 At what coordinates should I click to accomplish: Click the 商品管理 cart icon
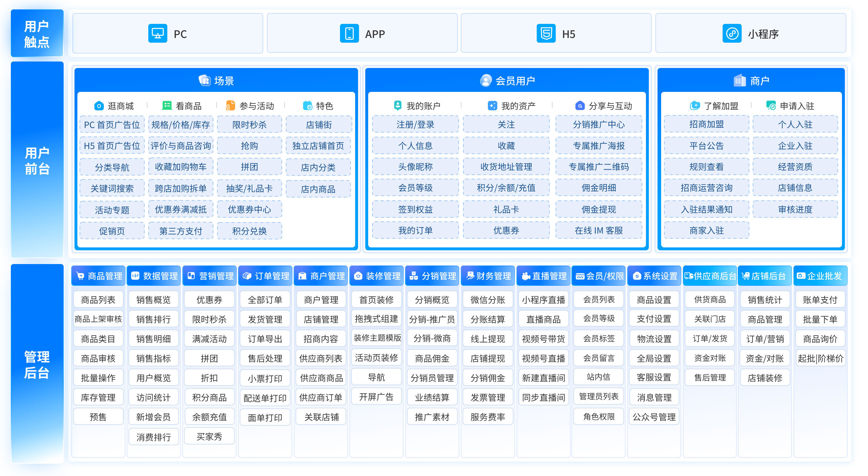(x=80, y=276)
